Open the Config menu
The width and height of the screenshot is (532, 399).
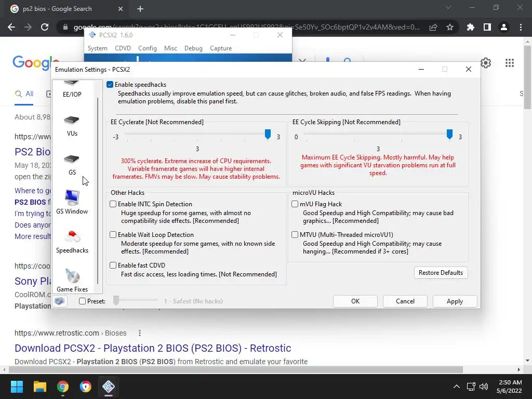(x=147, y=48)
